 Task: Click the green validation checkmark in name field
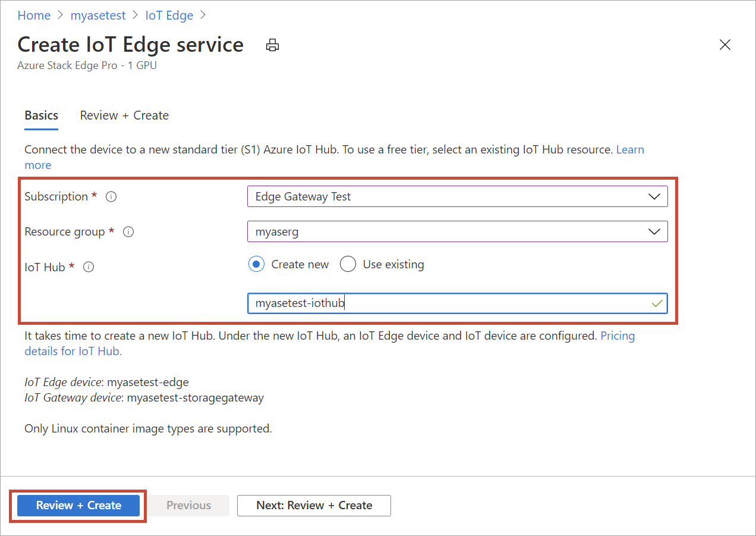(656, 303)
